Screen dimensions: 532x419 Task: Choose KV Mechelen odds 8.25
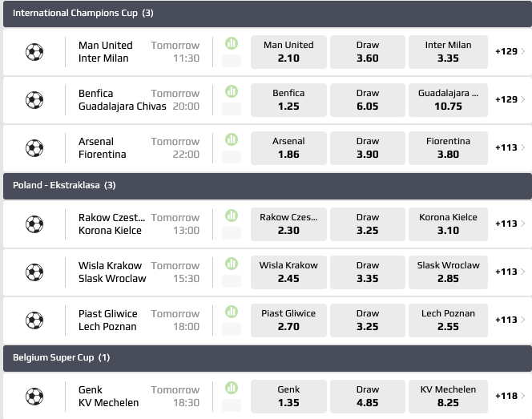pyautogui.click(x=448, y=397)
